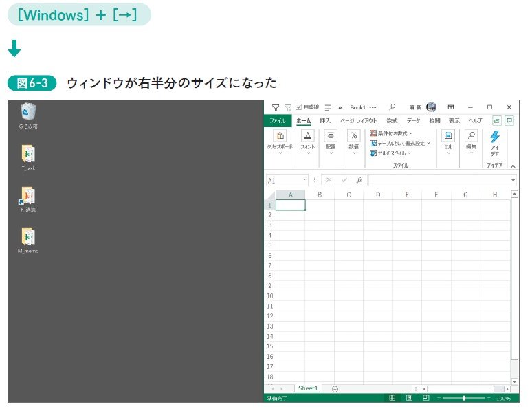Click the アイデア lightning icon
This screenshot has height=411, width=532.
(495, 137)
